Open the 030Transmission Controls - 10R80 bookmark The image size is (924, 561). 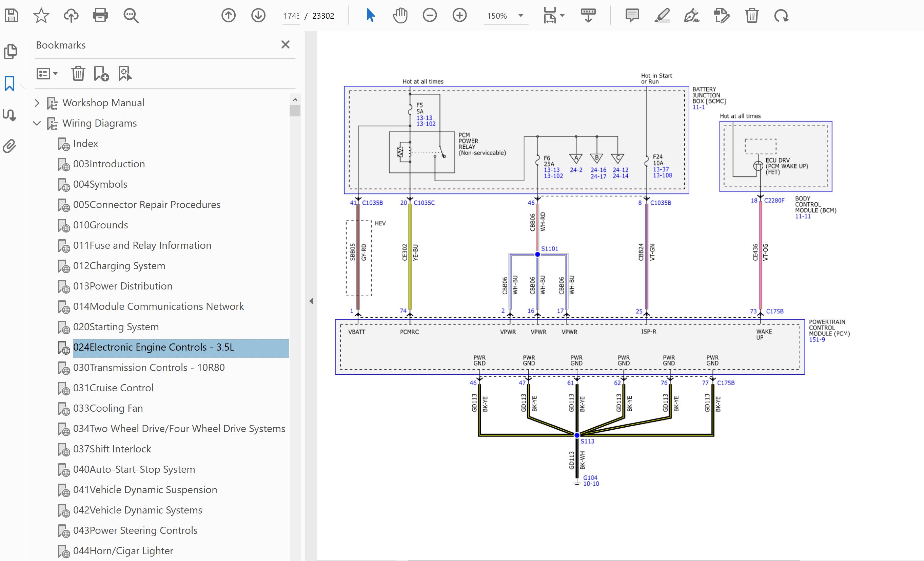[149, 367]
